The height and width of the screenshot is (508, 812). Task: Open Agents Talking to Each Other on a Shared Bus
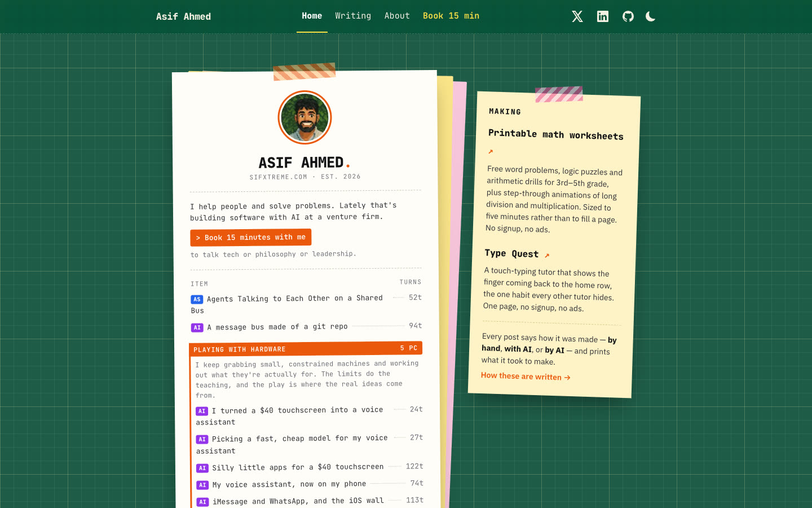[x=286, y=304]
